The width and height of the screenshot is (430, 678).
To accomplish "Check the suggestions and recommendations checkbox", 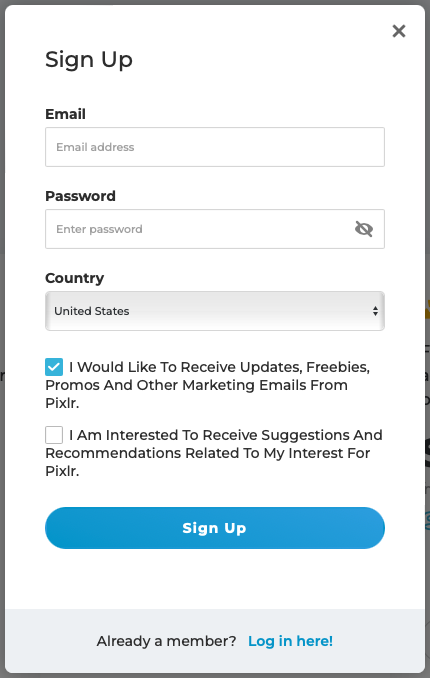I will point(54,435).
